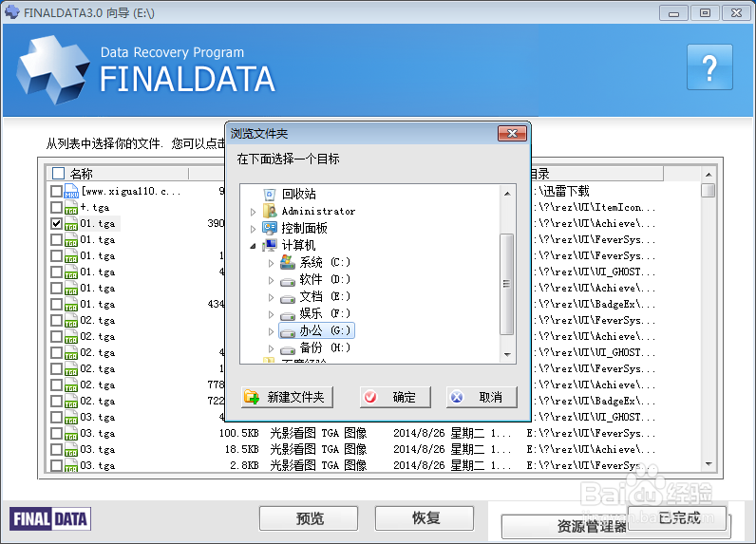Expand the 系统 (C:) drive
Image resolution: width=756 pixels, height=544 pixels.
pyautogui.click(x=271, y=263)
